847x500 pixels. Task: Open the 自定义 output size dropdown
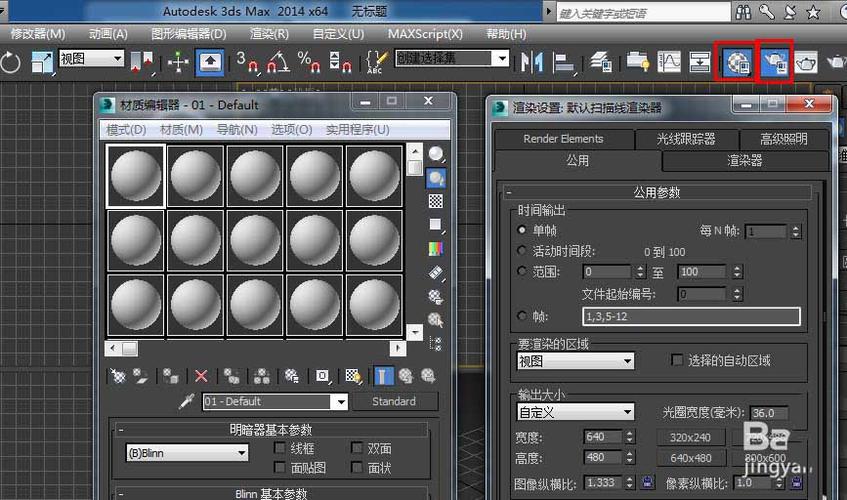point(627,412)
